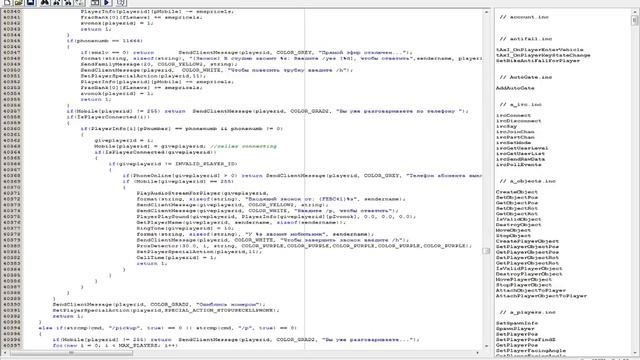Select tAxI_OnPlayerEnterVehicle in the function list
The width and height of the screenshot is (640, 360).
pyautogui.click(x=540, y=49)
